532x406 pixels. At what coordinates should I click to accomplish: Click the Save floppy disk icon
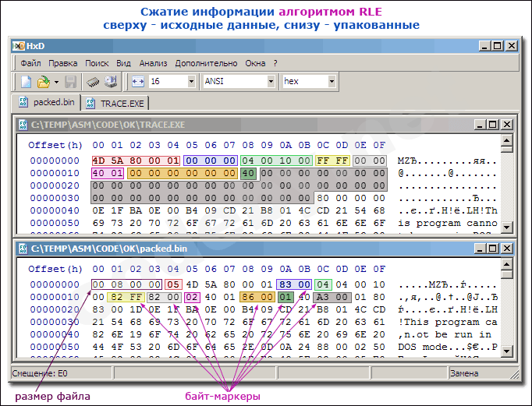(70, 82)
